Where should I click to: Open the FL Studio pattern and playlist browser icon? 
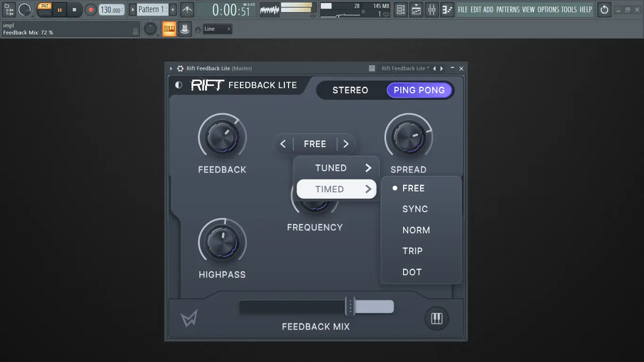[9, 9]
